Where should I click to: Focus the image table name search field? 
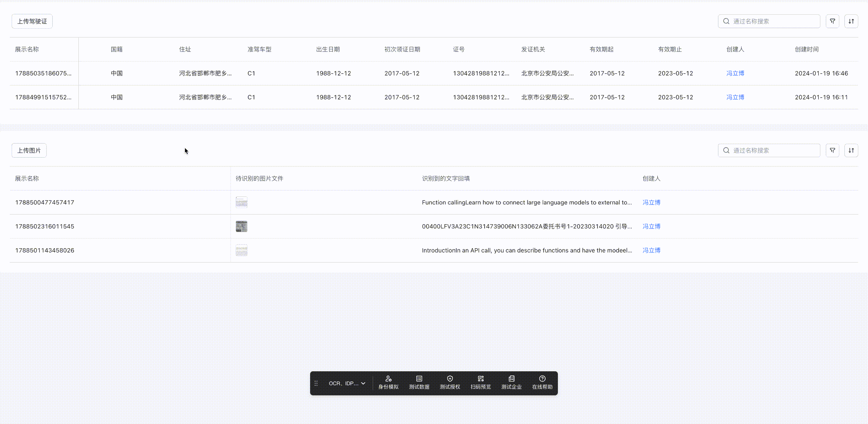coord(769,150)
